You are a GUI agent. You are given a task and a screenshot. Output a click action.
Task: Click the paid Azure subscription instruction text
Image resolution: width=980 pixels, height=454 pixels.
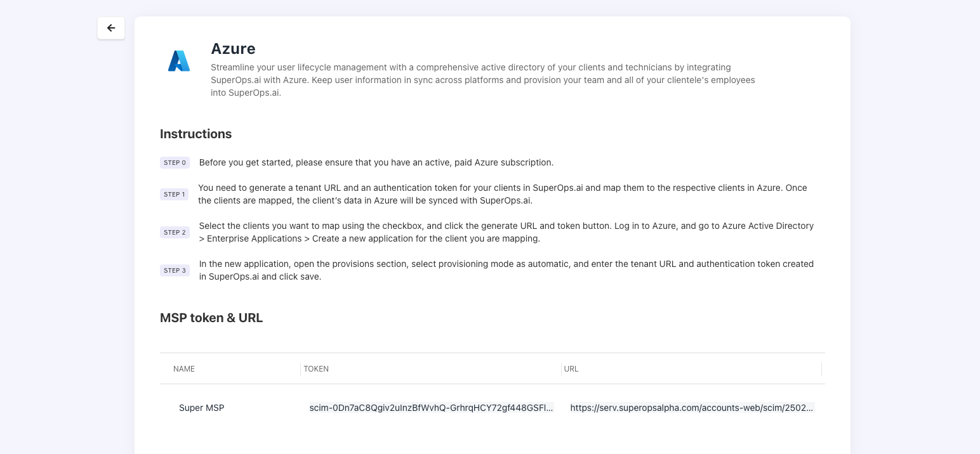click(376, 163)
